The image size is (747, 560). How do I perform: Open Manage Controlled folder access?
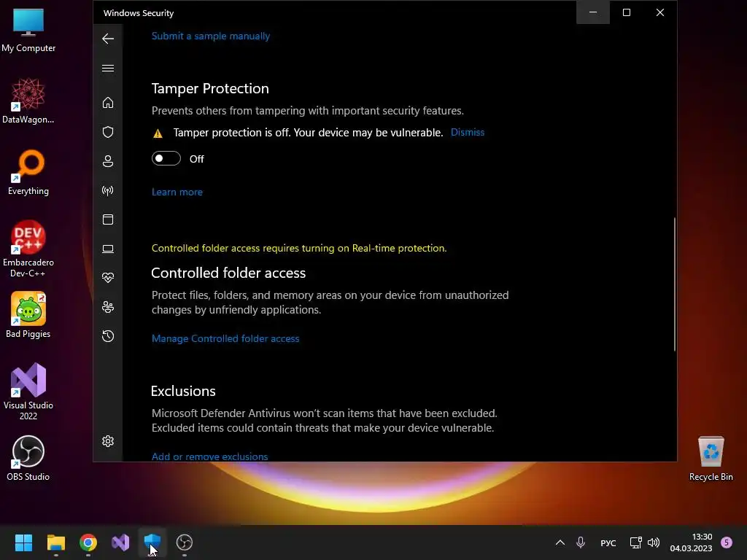[225, 338]
